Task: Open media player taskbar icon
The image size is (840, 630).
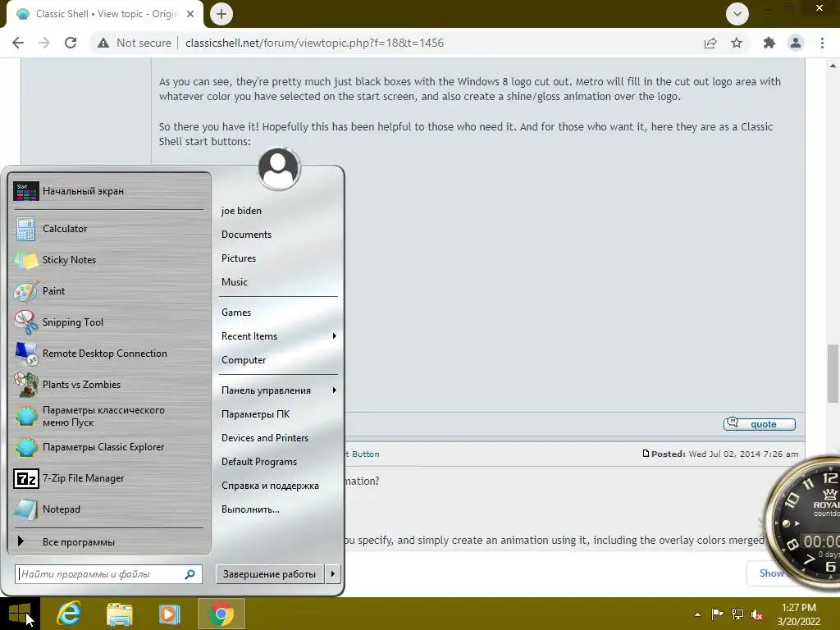Action: click(x=169, y=614)
